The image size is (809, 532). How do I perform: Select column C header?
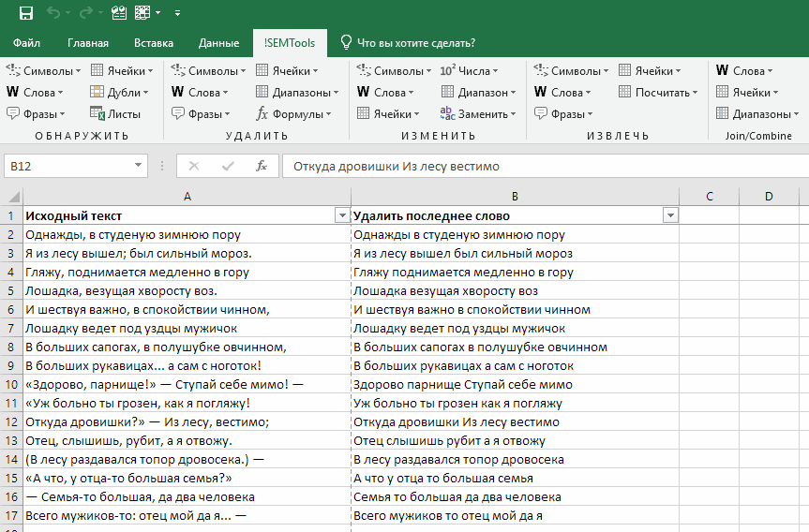pos(710,197)
